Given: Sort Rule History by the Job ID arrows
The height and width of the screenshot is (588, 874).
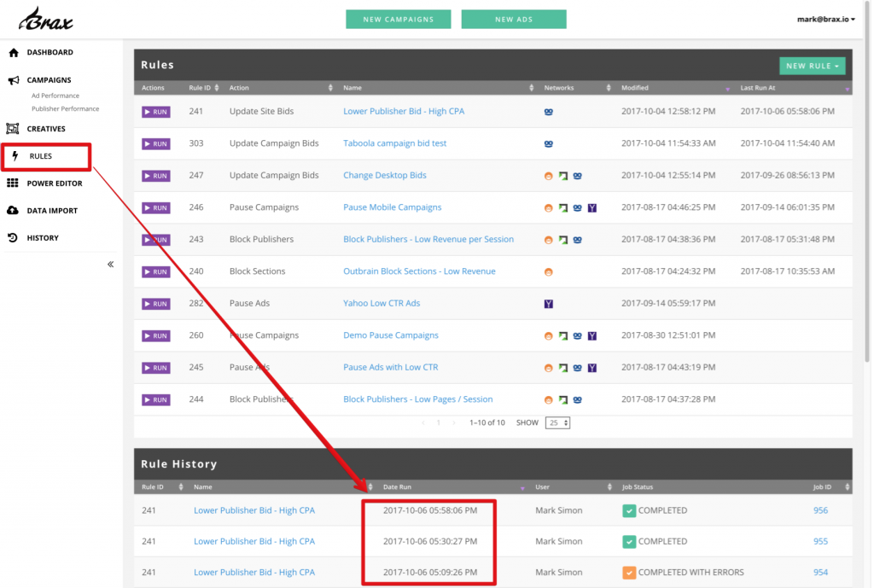Looking at the screenshot, I should tap(848, 487).
